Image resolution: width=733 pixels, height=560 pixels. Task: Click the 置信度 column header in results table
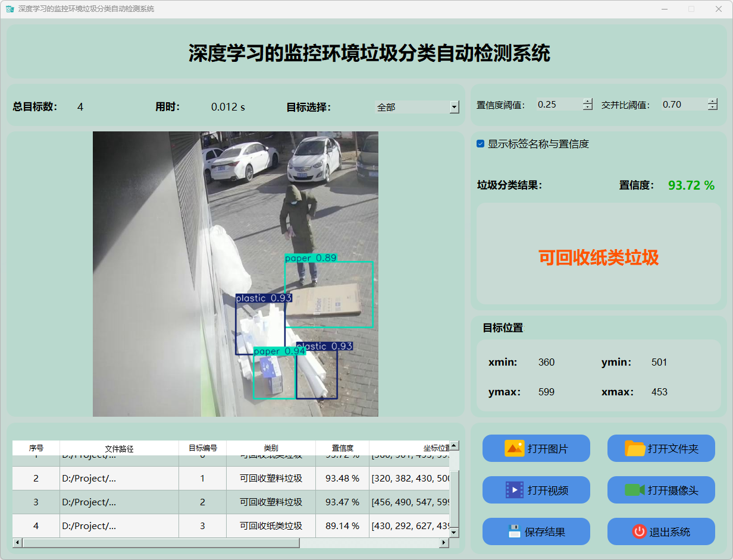pos(342,448)
